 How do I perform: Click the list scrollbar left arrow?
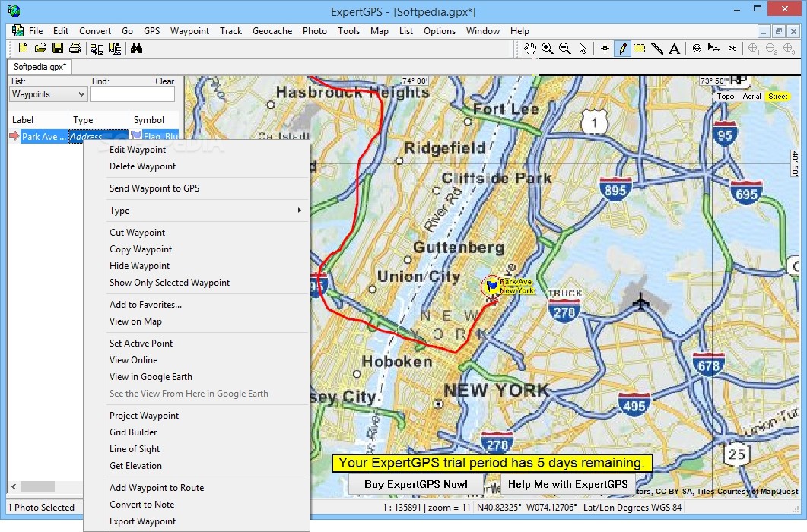coord(14,486)
